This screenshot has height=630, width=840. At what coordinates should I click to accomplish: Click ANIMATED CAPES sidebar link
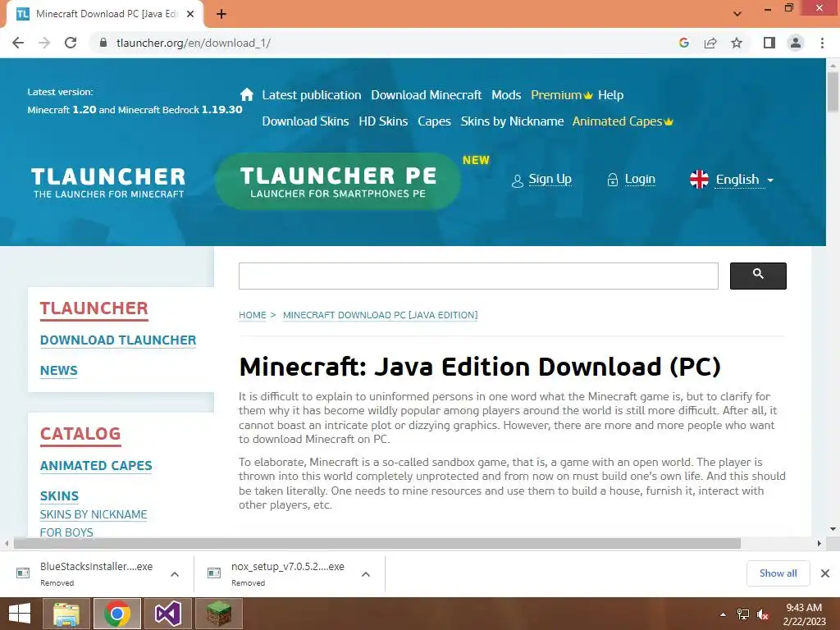pos(96,466)
